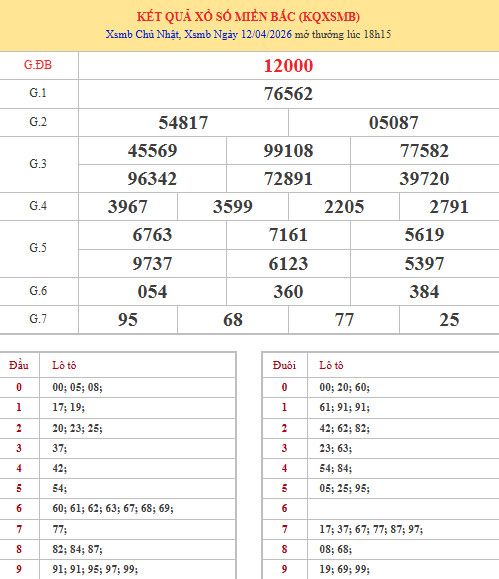The width and height of the screenshot is (499, 579).
Task: Select Đầu row 9 lô tô 91; 91; 95…
Action: point(95,569)
